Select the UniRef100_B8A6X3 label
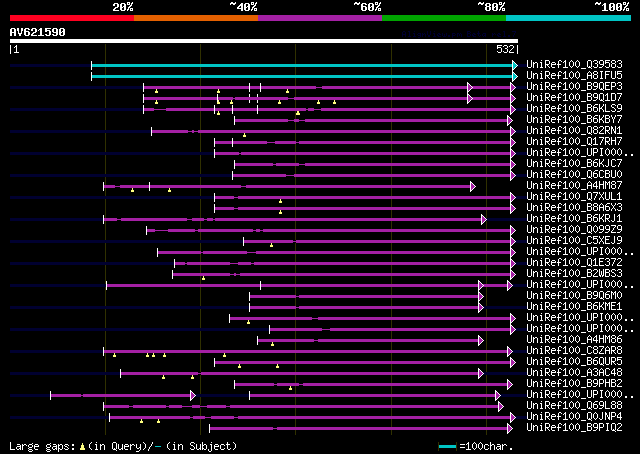Image resolution: width=640 pixels, height=454 pixels. tap(574, 208)
